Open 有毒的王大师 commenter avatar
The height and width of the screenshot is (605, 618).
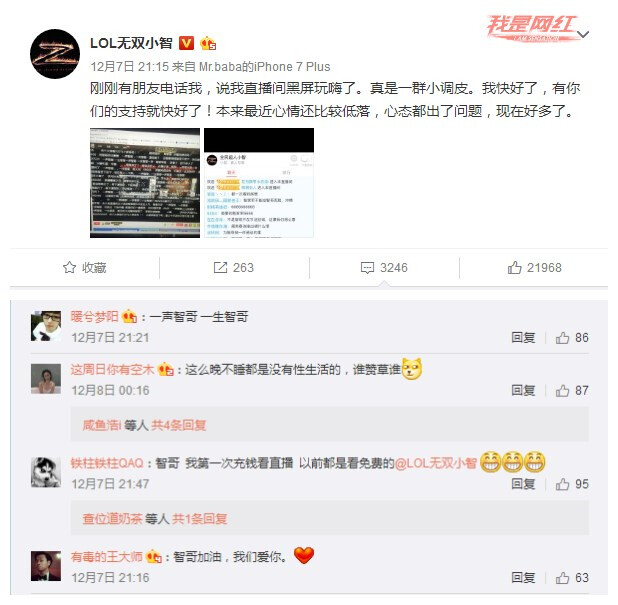[x=46, y=566]
